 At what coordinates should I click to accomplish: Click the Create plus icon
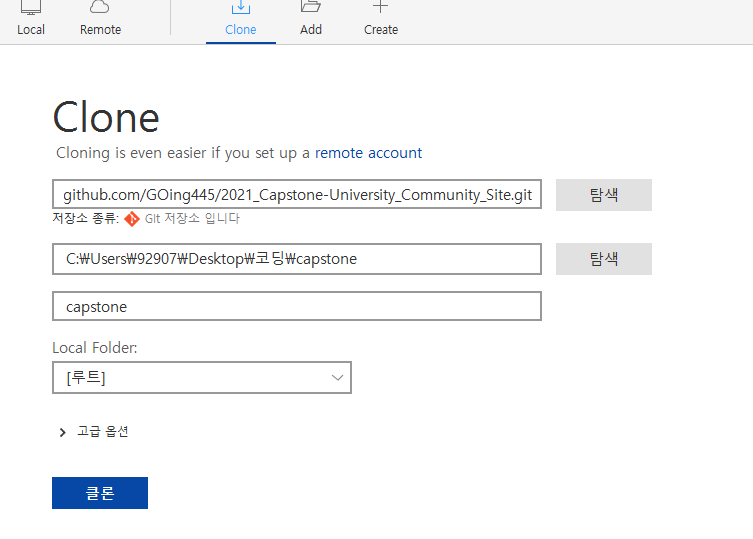[x=380, y=6]
